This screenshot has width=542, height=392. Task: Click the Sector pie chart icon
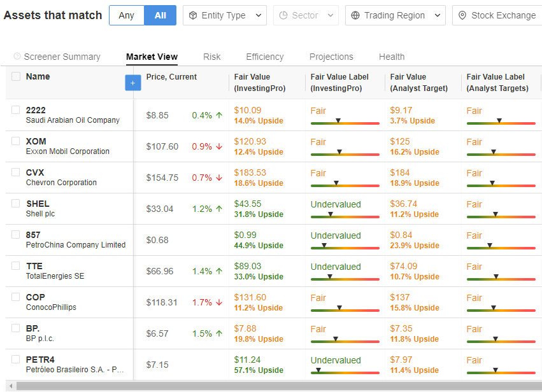pyautogui.click(x=283, y=15)
